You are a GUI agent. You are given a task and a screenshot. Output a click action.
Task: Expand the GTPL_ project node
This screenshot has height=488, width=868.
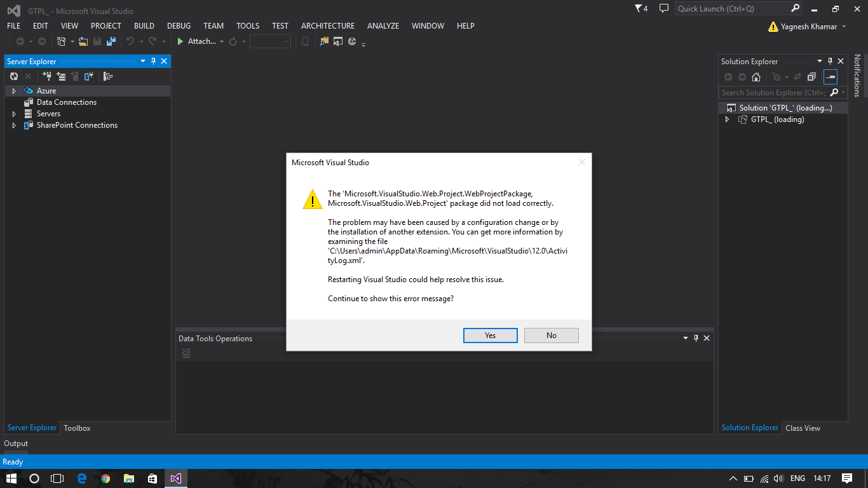click(x=727, y=119)
